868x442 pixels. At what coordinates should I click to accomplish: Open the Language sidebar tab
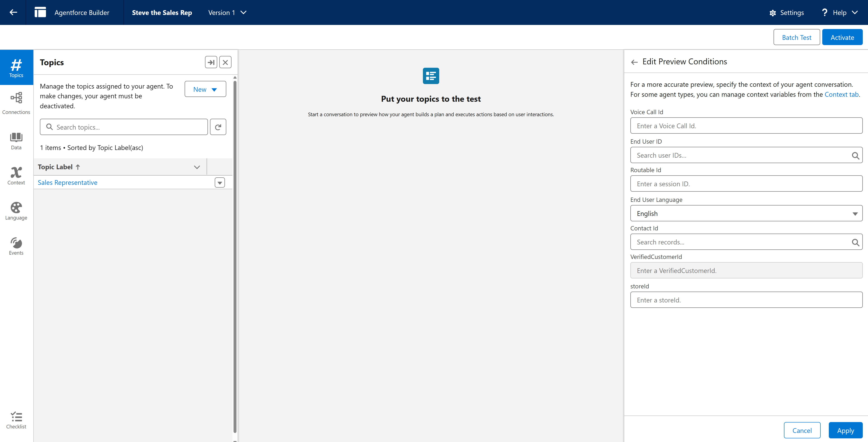[16, 211]
